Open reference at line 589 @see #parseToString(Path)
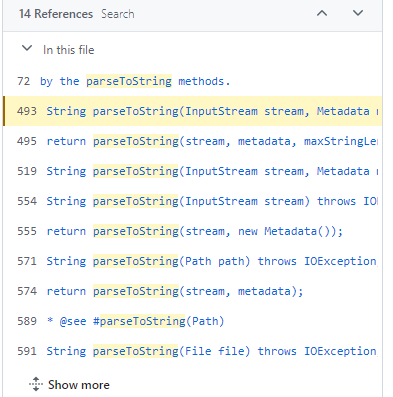The height and width of the screenshot is (397, 393). coord(192,321)
